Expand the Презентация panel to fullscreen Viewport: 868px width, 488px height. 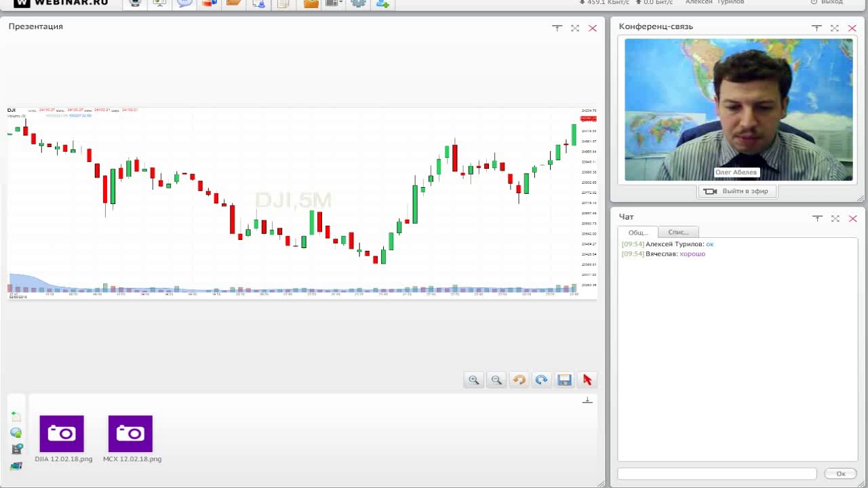(575, 28)
